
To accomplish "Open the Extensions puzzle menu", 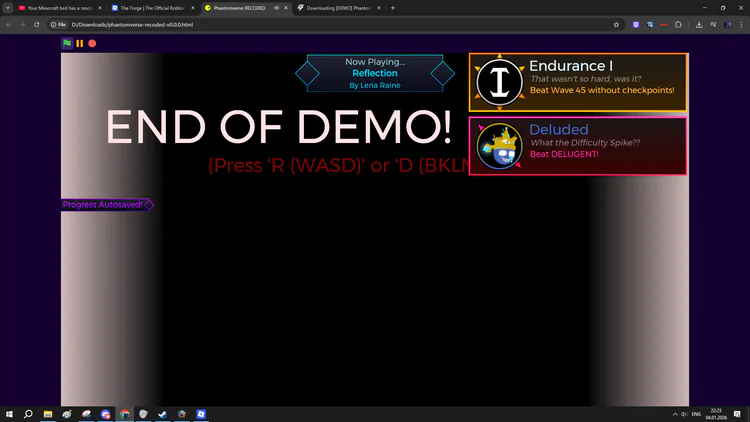I will pyautogui.click(x=678, y=24).
